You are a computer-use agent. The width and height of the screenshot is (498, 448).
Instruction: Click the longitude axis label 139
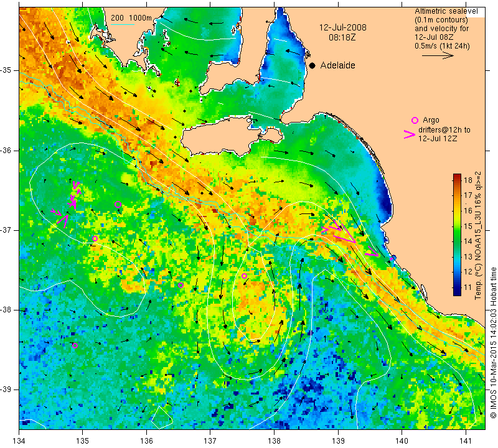[338, 441]
